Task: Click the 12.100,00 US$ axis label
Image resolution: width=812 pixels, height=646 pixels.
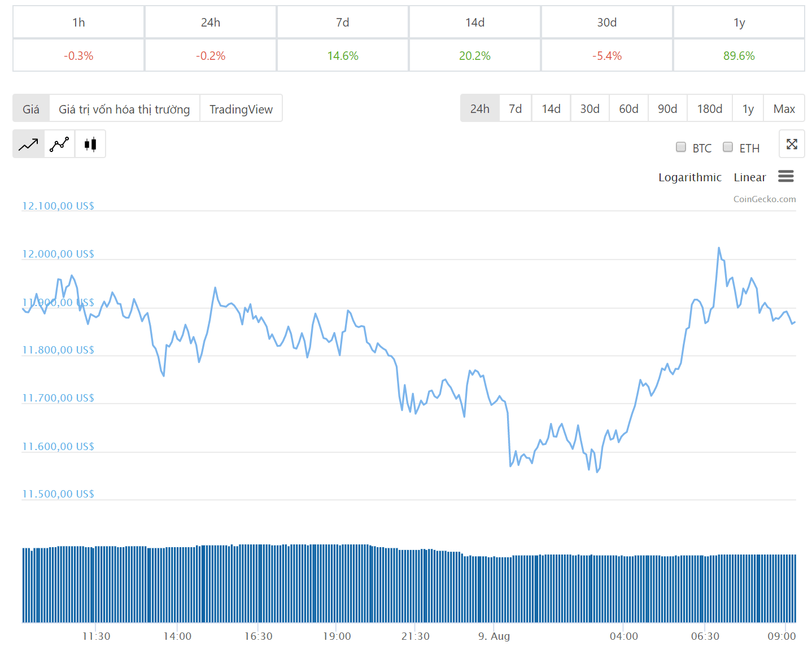Action: [x=58, y=206]
